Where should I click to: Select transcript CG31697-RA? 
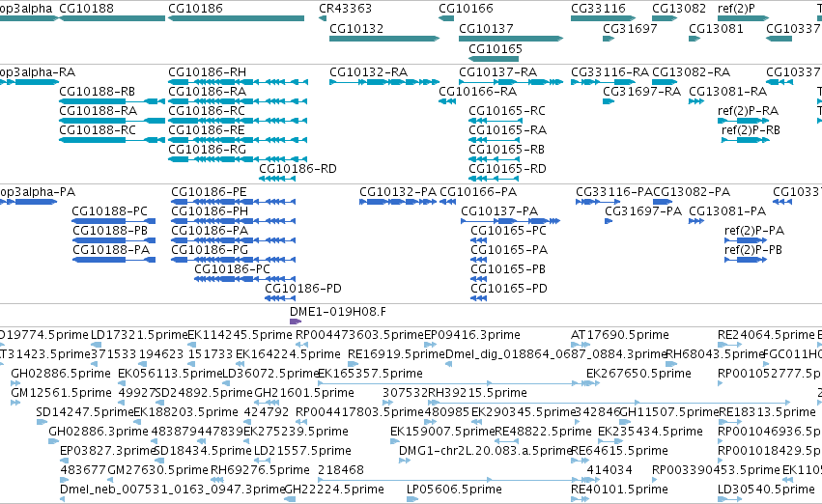coord(641,91)
